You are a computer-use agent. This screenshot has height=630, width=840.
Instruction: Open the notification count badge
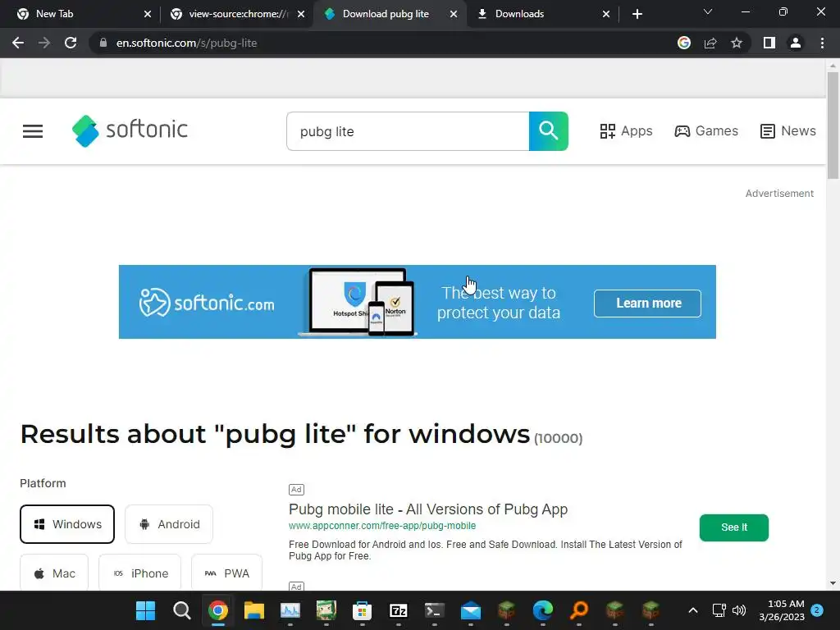(817, 610)
